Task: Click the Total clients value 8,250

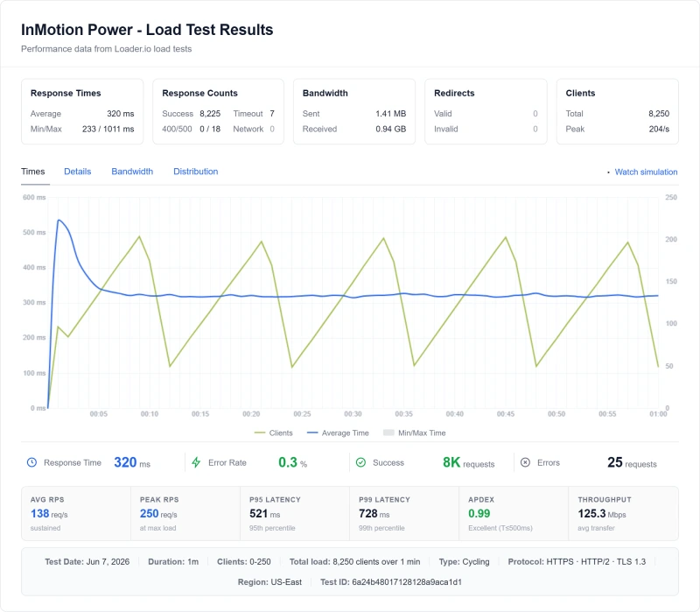Action: click(659, 114)
